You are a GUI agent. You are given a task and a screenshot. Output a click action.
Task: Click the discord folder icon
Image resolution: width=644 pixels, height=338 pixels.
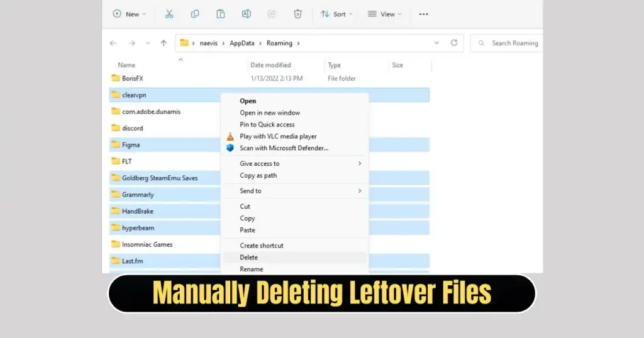click(x=116, y=128)
